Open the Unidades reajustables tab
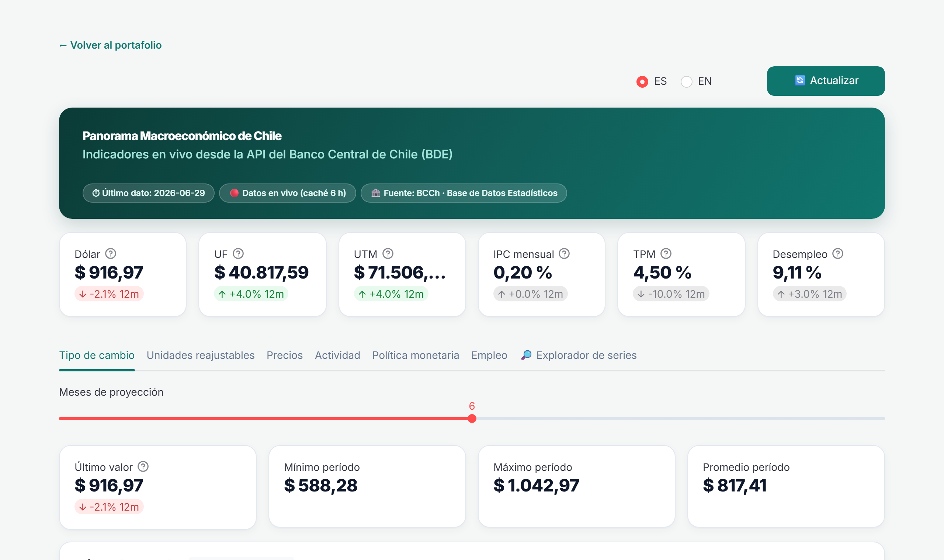Viewport: 944px width, 560px height. coord(201,355)
